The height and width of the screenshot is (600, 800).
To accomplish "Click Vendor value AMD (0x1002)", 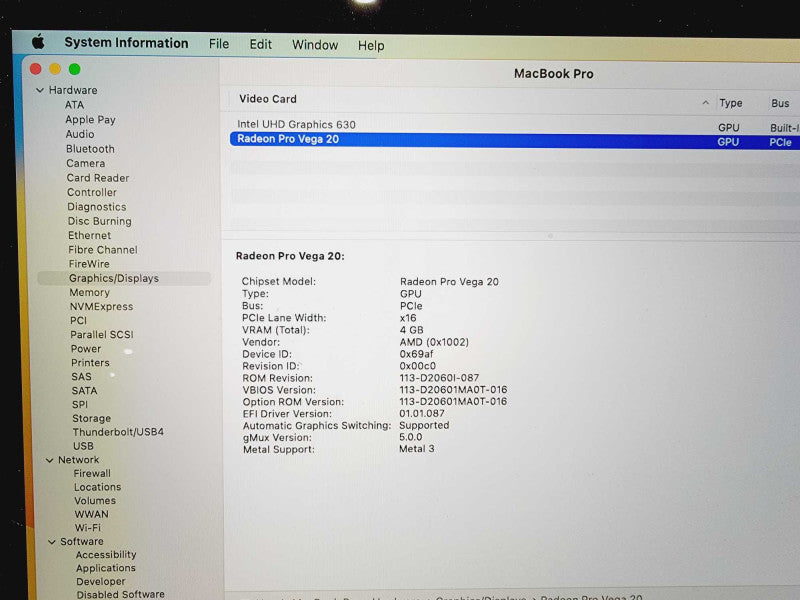I will (x=434, y=342).
